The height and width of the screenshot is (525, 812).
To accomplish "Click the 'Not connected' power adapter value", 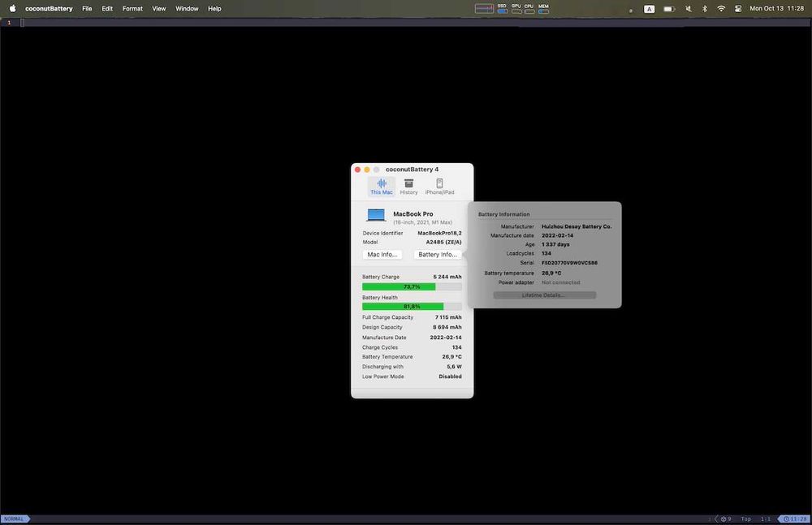I will pyautogui.click(x=560, y=282).
